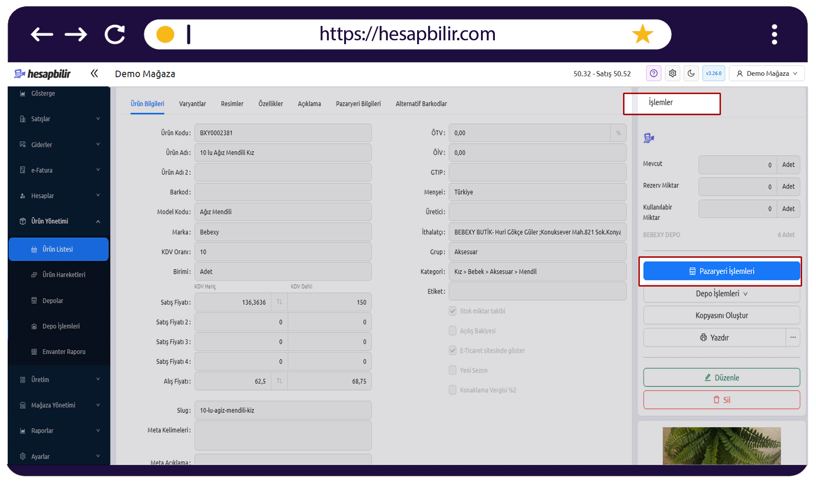816x504 pixels.
Task: Switch to the Pazaryeri Bilgileri tab
Action: pyautogui.click(x=359, y=104)
